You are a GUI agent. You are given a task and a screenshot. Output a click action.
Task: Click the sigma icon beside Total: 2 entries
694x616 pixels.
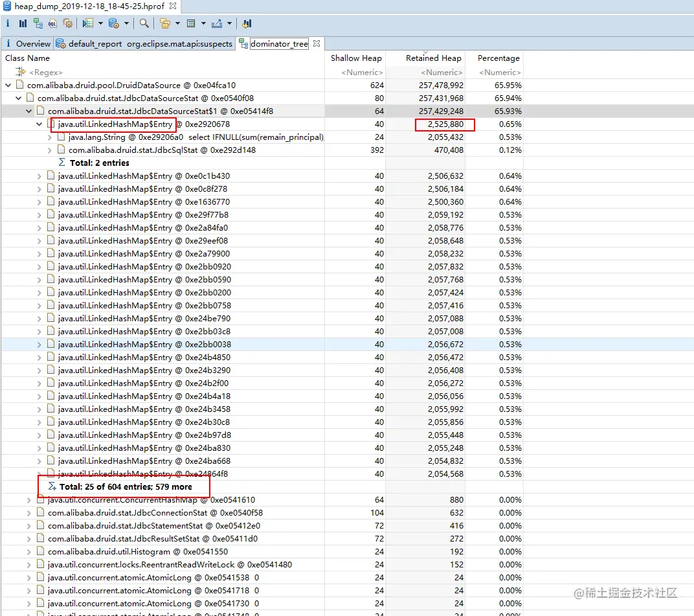62,163
